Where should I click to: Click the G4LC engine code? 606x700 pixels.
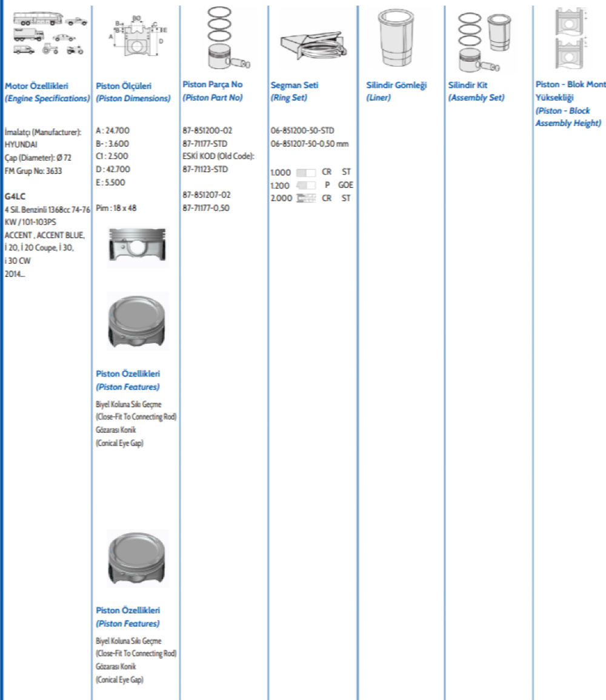(15, 197)
